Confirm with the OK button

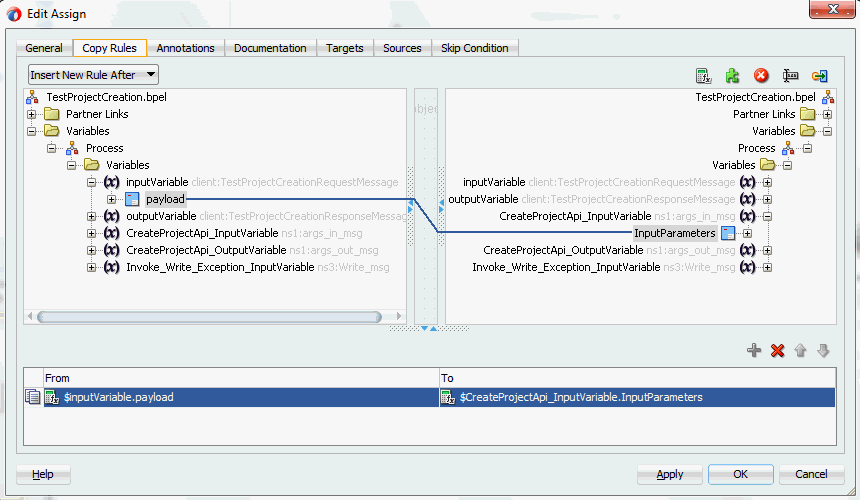click(x=740, y=474)
